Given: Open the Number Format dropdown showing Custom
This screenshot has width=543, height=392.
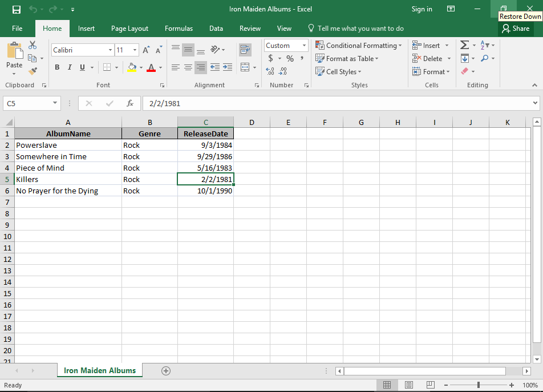Looking at the screenshot, I should [286, 46].
